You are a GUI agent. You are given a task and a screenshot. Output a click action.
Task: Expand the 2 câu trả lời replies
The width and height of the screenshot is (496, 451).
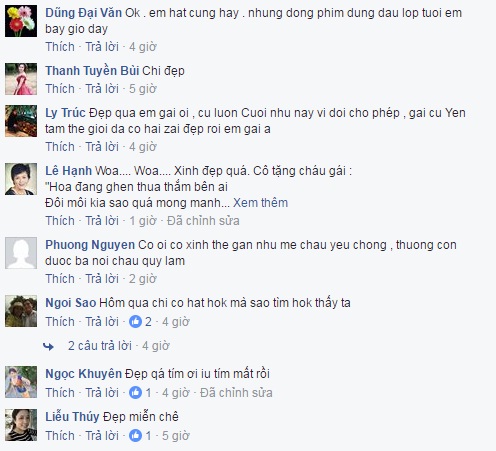[100, 346]
